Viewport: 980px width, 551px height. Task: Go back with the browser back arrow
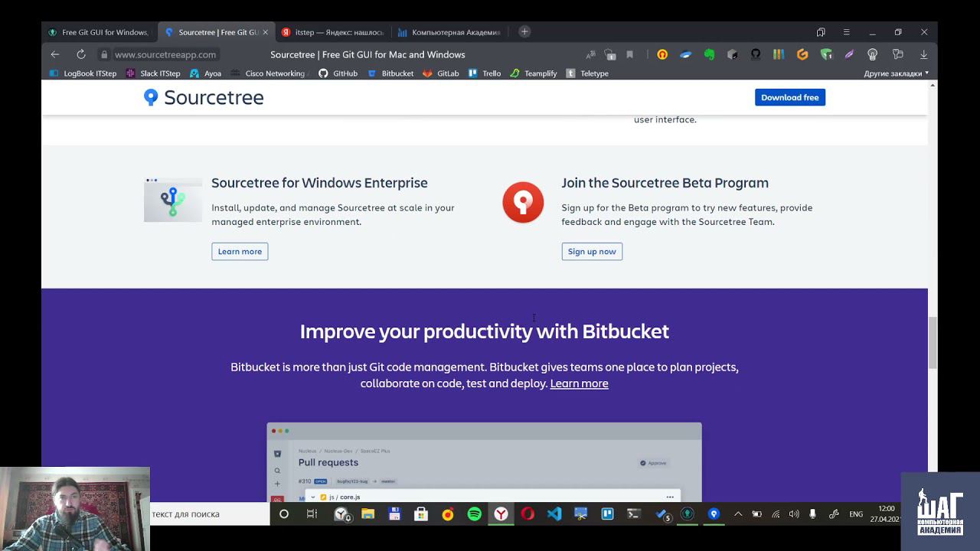[55, 54]
